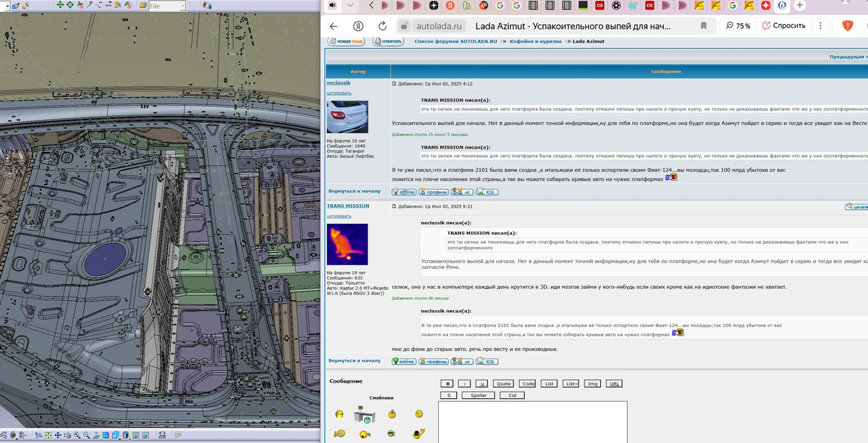This screenshot has height=443, width=868.
Task: Open the File combo box in CATIA toolbar
Action: (x=167, y=5)
